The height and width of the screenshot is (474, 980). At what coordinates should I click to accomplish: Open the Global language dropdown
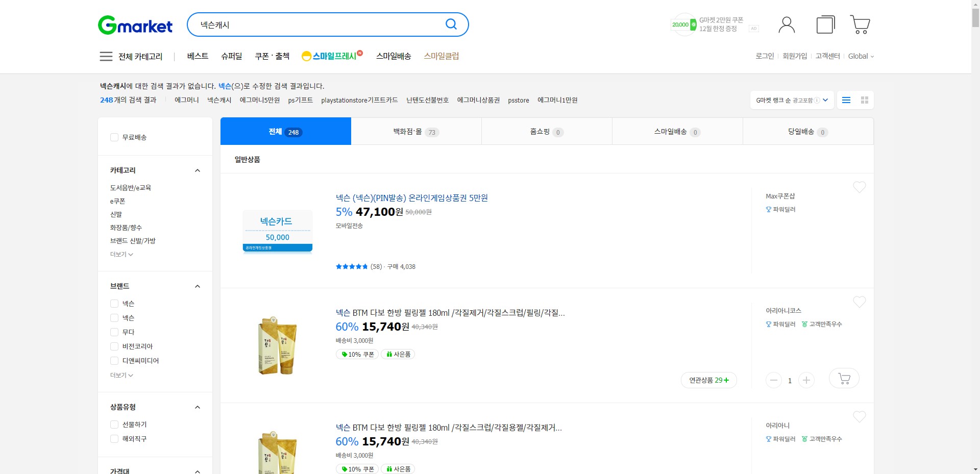click(x=861, y=56)
